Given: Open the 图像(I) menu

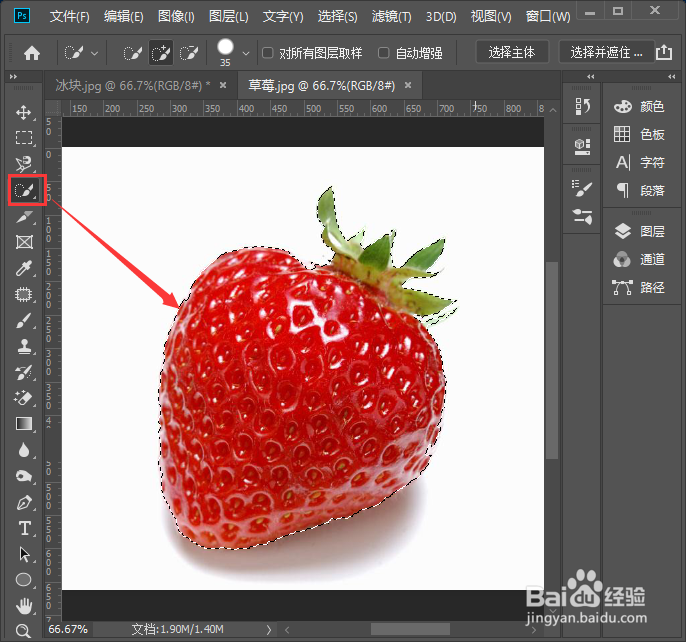Looking at the screenshot, I should click(x=176, y=17).
